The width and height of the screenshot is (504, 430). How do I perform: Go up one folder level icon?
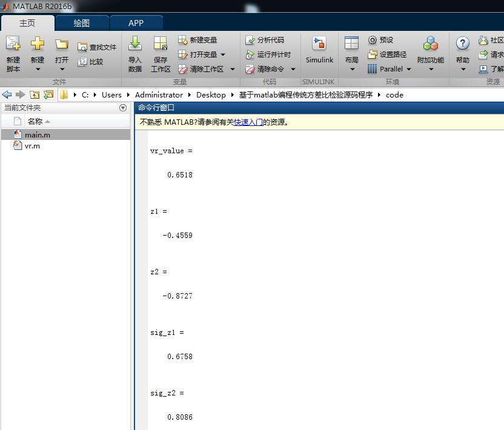tap(35, 94)
